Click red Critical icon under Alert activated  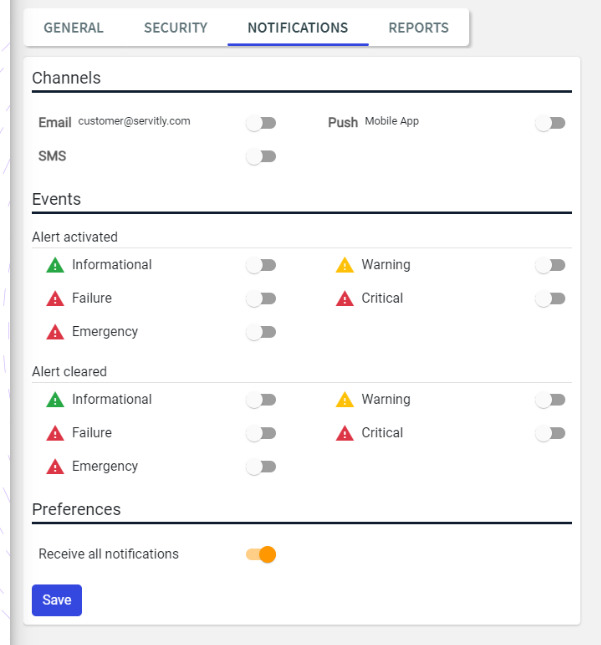tap(345, 298)
